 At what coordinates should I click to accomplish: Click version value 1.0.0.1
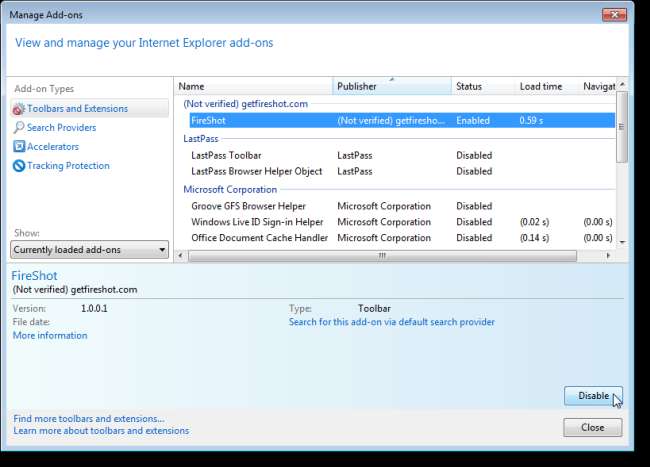coord(94,309)
